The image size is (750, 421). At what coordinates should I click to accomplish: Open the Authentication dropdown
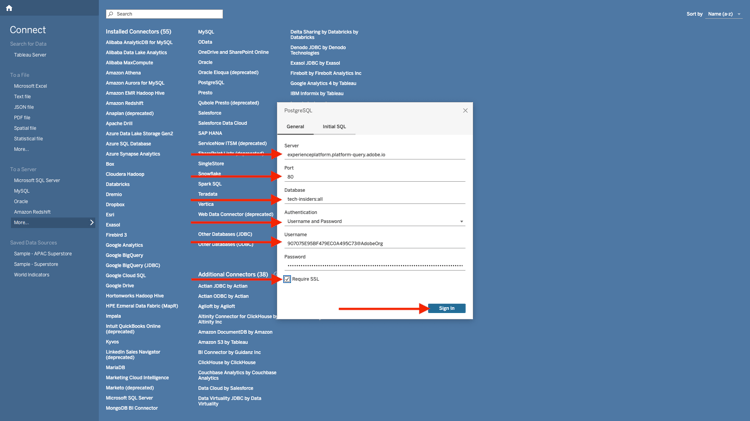tap(375, 222)
